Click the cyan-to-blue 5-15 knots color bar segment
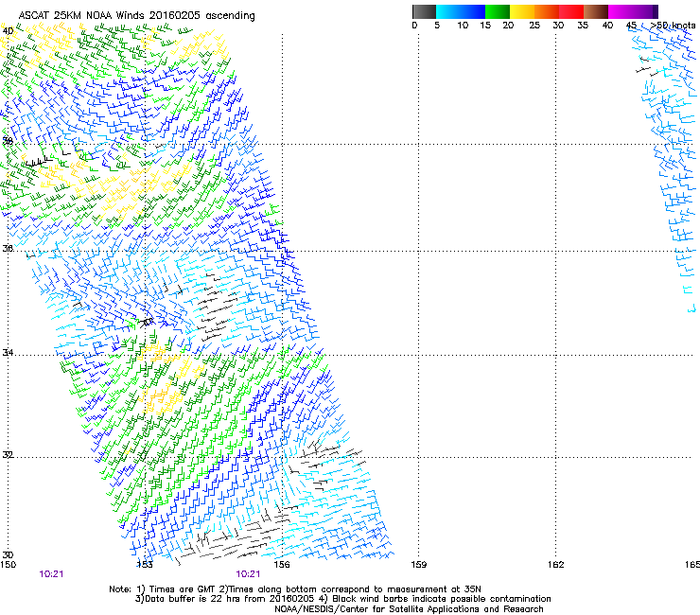700x615 pixels. coord(461,11)
